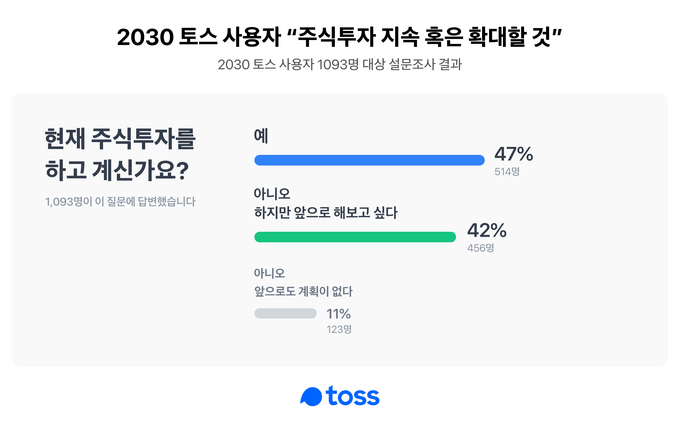Select the blue 47% bar for 예
Viewport: 680px width, 427px height.
[369, 160]
